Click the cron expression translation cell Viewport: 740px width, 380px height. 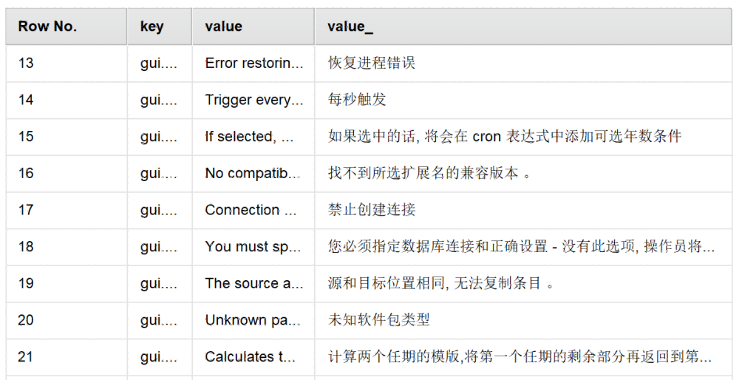pyautogui.click(x=523, y=137)
